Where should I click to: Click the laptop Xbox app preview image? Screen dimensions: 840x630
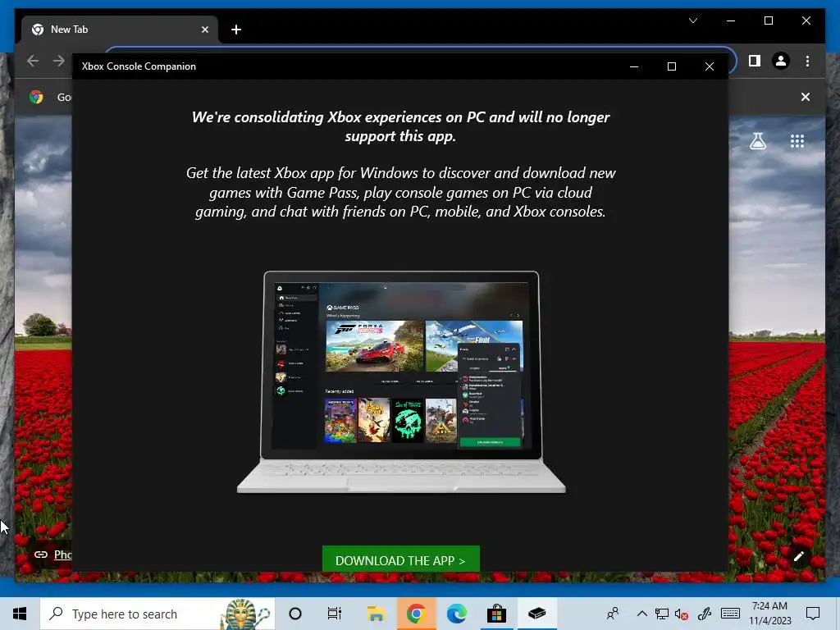click(x=401, y=381)
